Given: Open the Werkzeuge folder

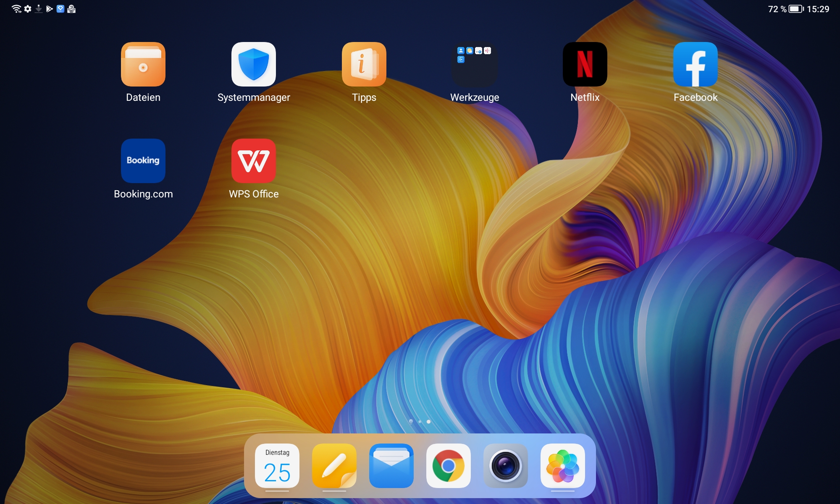Looking at the screenshot, I should (x=475, y=64).
